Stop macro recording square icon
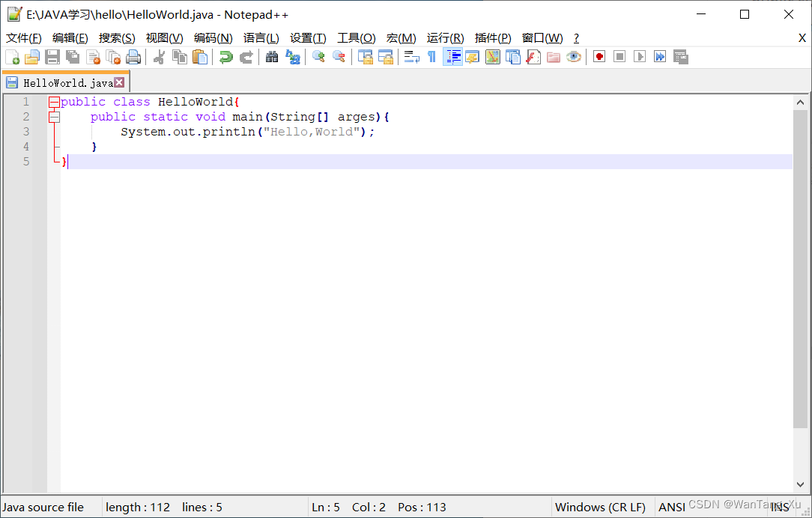Screen dimensions: 812x518 (619, 57)
